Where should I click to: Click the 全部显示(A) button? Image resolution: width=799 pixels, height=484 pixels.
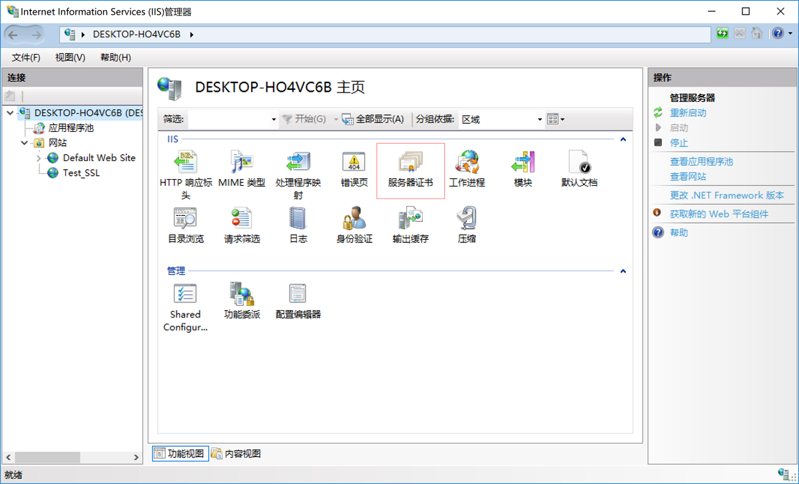click(374, 119)
